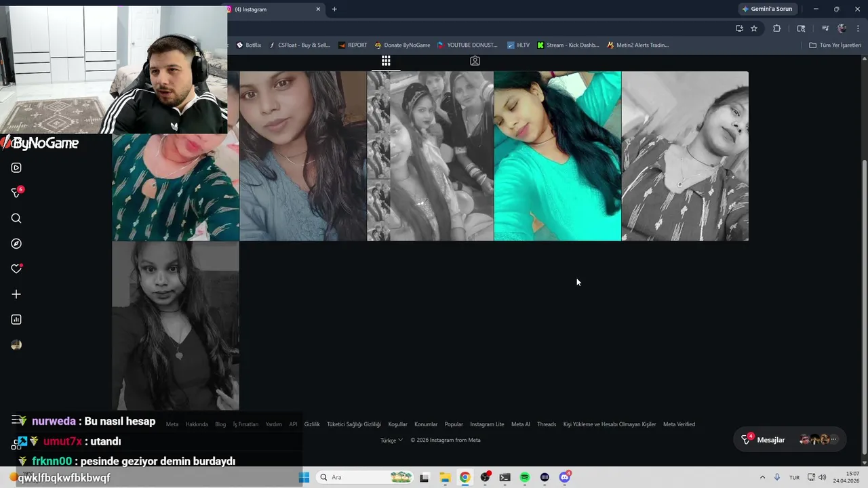Open the Chrome profile avatar

pyautogui.click(x=842, y=28)
